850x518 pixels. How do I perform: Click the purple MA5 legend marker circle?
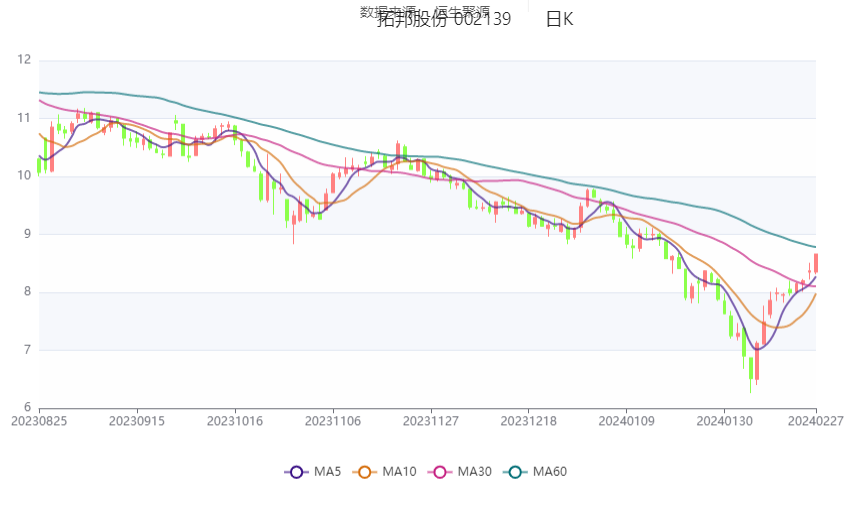click(296, 472)
